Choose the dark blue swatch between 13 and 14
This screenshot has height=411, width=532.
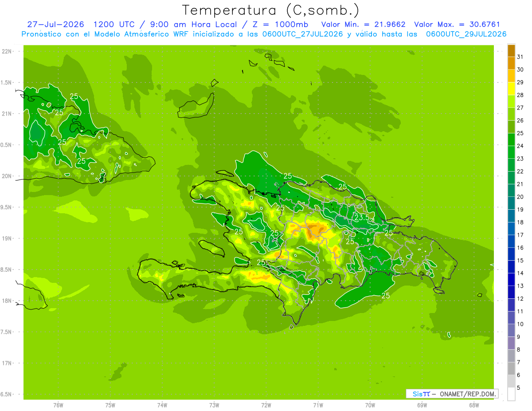[511, 279]
